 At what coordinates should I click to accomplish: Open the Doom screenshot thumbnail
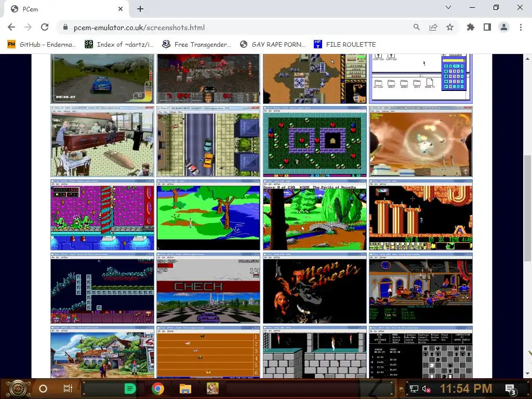208,79
